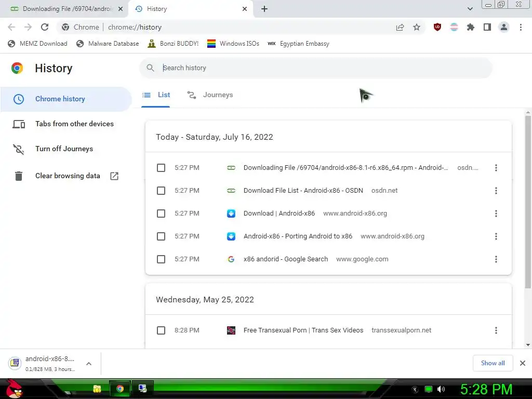Open actions menu for Downloading File entry

pos(496,168)
